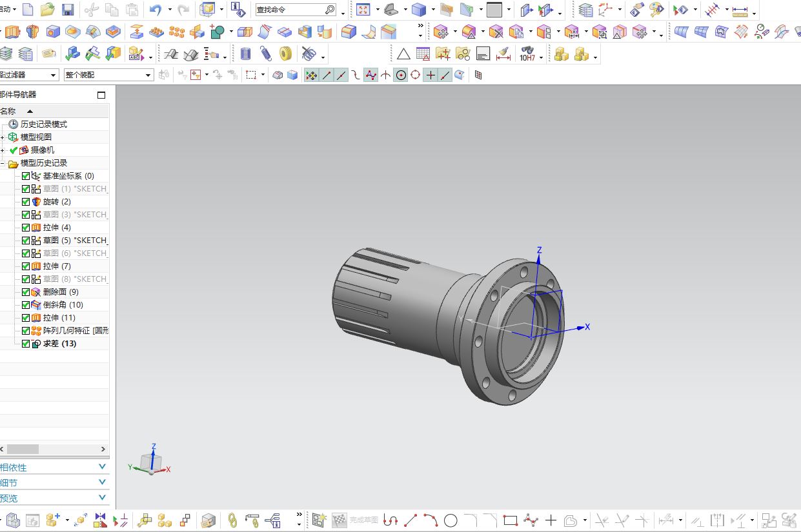Image resolution: width=801 pixels, height=532 pixels.
Task: Click the painter's palette edit display icon
Action: point(657,10)
